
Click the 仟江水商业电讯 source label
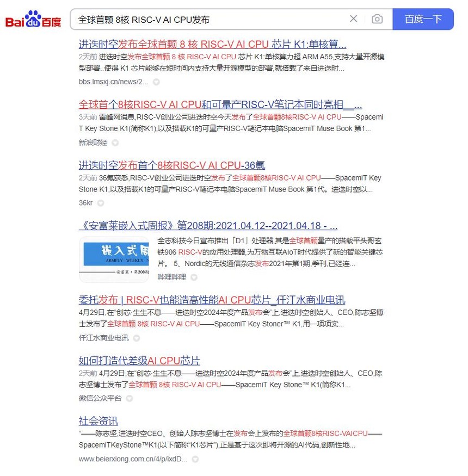pyautogui.click(x=103, y=338)
